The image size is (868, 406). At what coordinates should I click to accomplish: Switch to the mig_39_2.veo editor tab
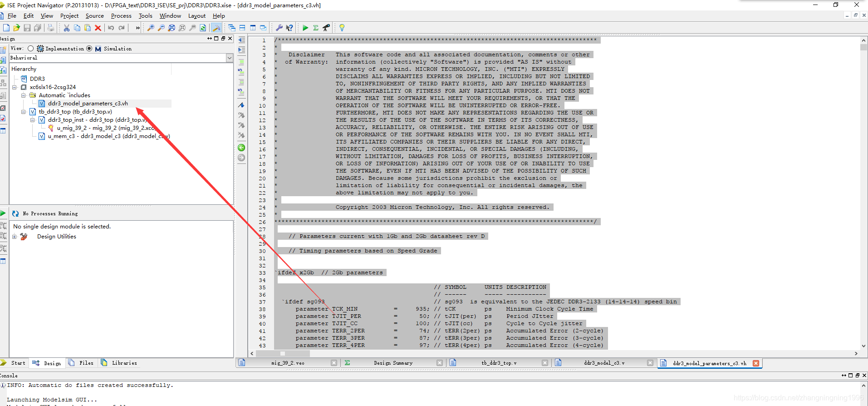click(288, 363)
